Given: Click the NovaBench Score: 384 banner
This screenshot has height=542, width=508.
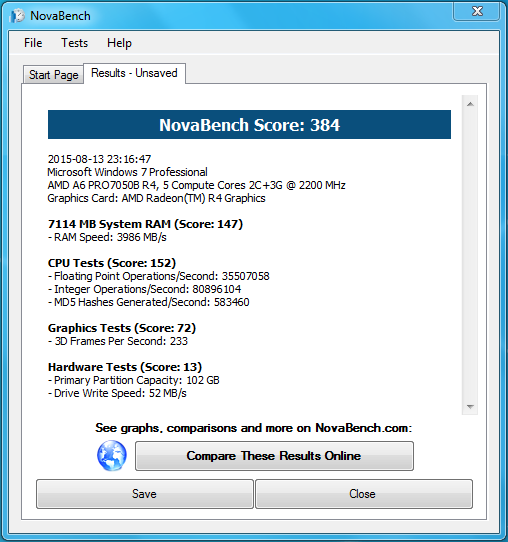Looking at the screenshot, I should (249, 124).
